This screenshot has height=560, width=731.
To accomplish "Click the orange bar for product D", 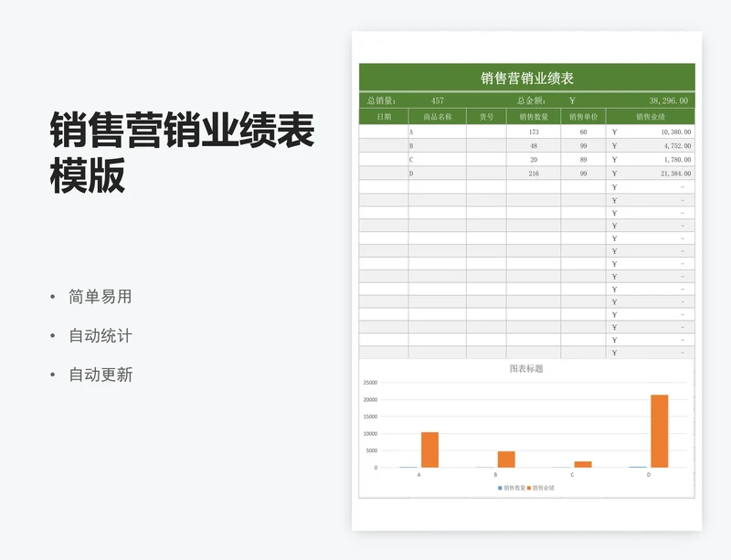I will click(659, 431).
